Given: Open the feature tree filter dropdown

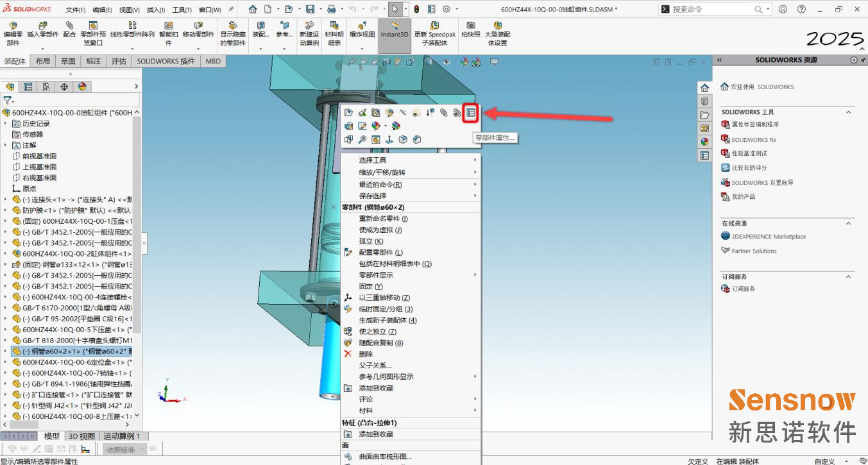Looking at the screenshot, I should pos(8,101).
